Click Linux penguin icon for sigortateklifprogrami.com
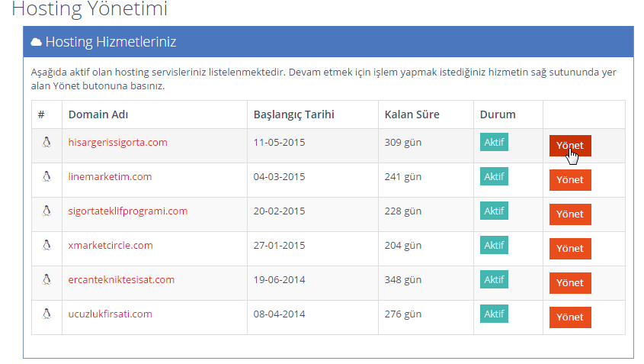Viewport: 644px width, 364px height. (x=46, y=211)
